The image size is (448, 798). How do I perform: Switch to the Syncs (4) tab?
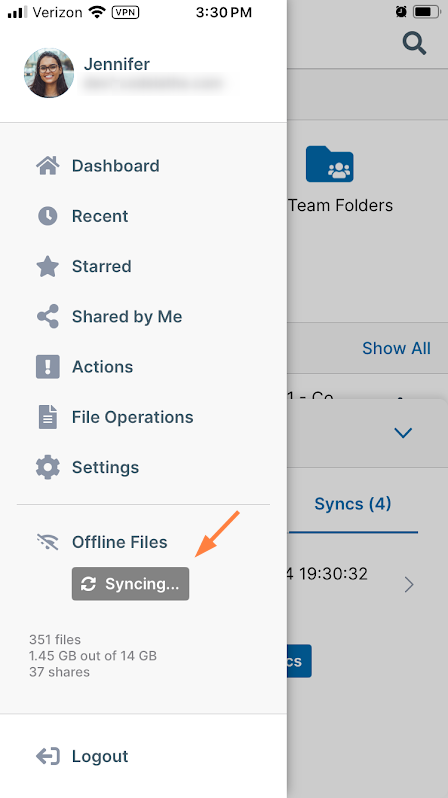[353, 504]
